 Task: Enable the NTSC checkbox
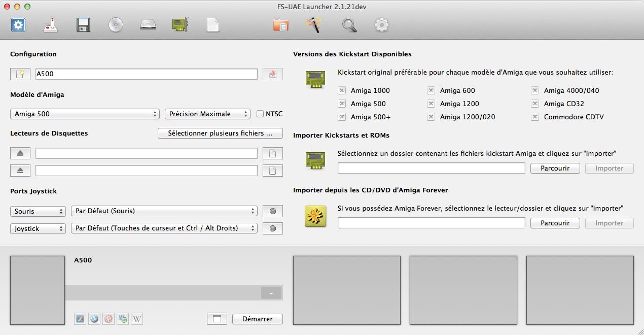pyautogui.click(x=260, y=114)
